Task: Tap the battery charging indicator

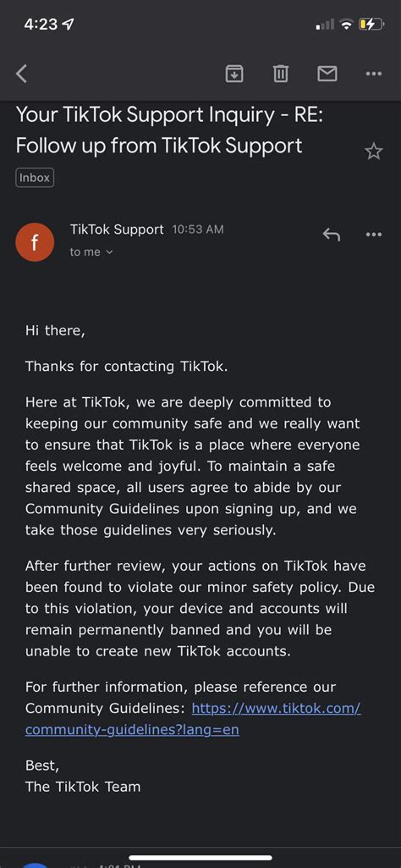Action: pyautogui.click(x=371, y=25)
